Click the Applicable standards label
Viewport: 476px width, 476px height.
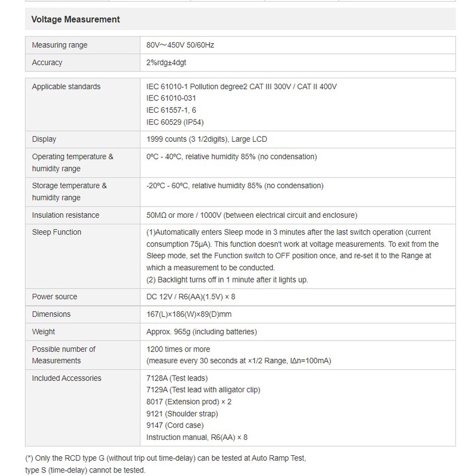point(66,87)
